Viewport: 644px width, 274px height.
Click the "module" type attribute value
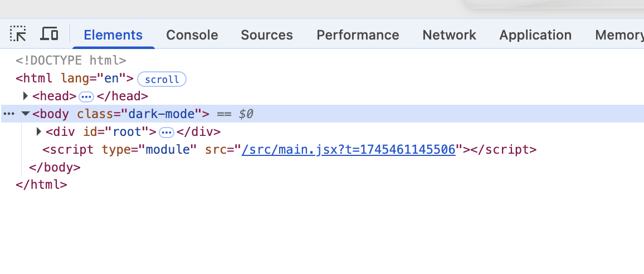[x=167, y=149]
